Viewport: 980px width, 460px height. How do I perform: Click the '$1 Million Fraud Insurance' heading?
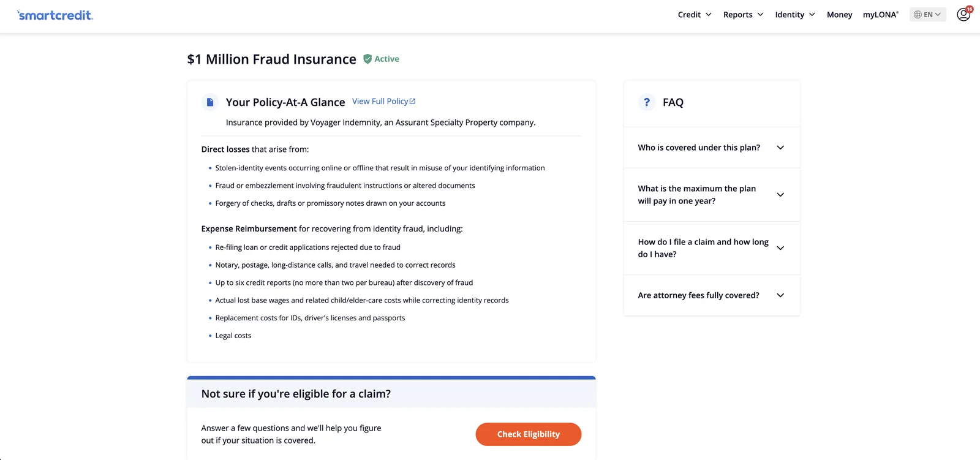click(272, 59)
